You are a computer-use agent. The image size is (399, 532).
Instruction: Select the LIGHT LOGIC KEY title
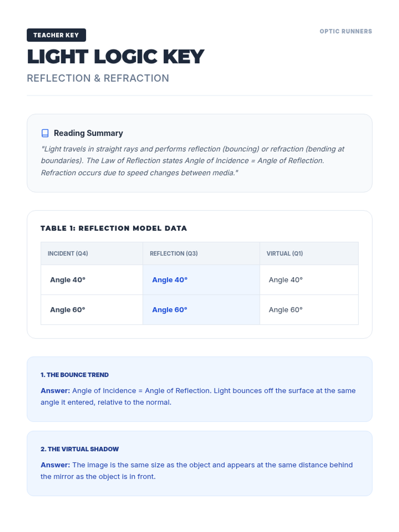[115, 57]
